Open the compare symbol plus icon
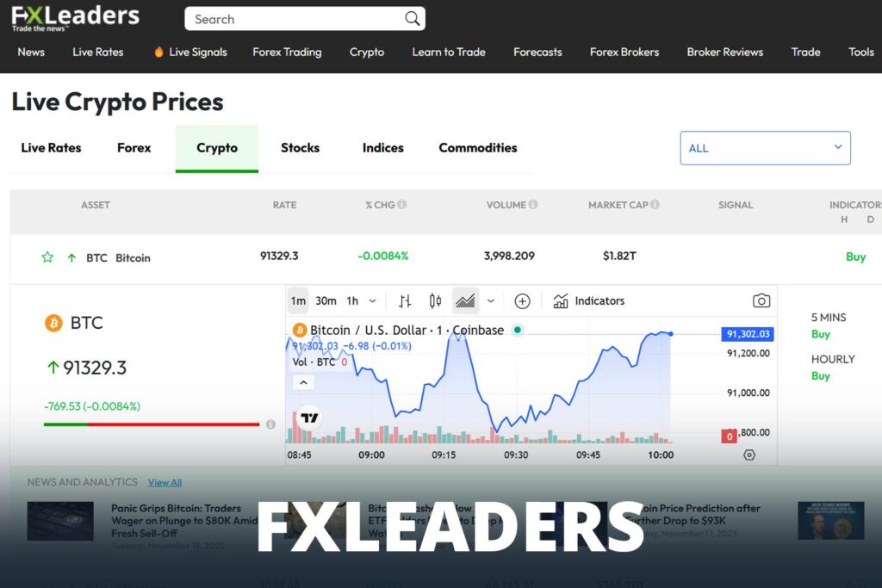Image resolution: width=882 pixels, height=588 pixels. [522, 300]
